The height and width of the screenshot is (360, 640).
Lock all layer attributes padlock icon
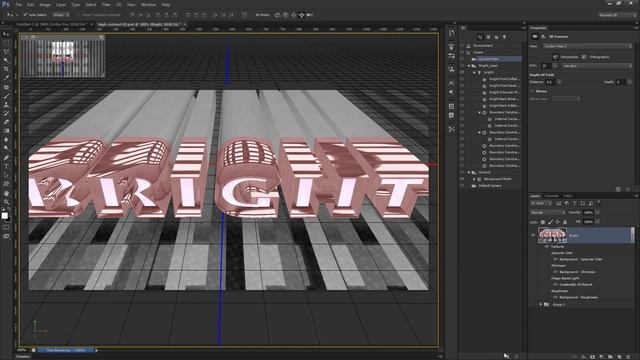point(565,222)
